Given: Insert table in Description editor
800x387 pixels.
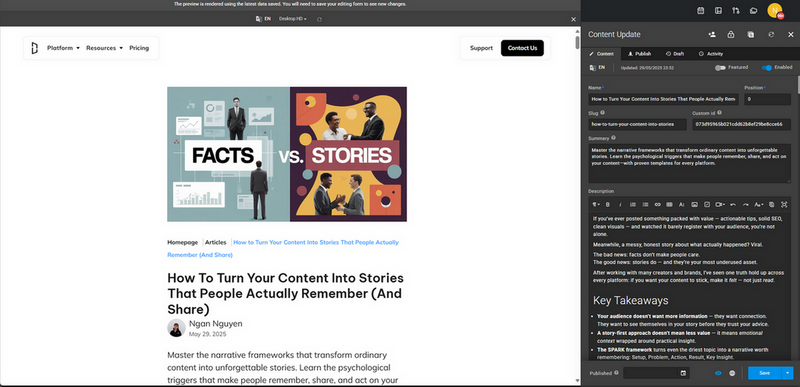Looking at the screenshot, I should pyautogui.click(x=669, y=204).
